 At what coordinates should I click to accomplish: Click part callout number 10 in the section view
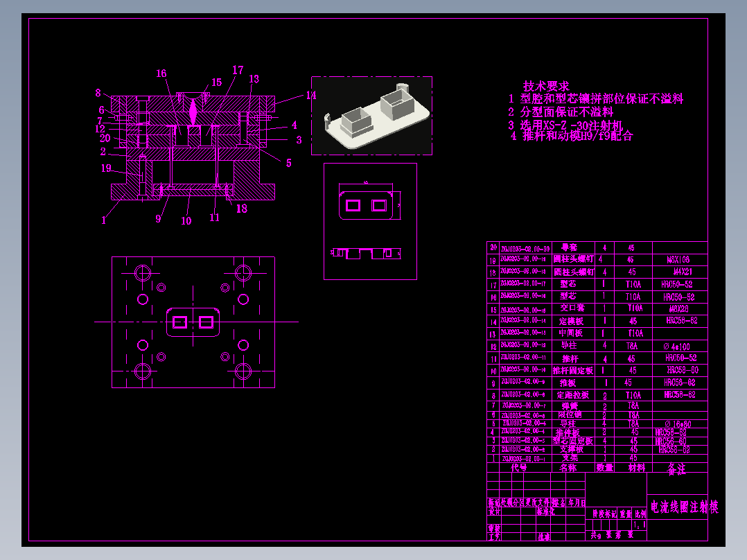tap(186, 220)
